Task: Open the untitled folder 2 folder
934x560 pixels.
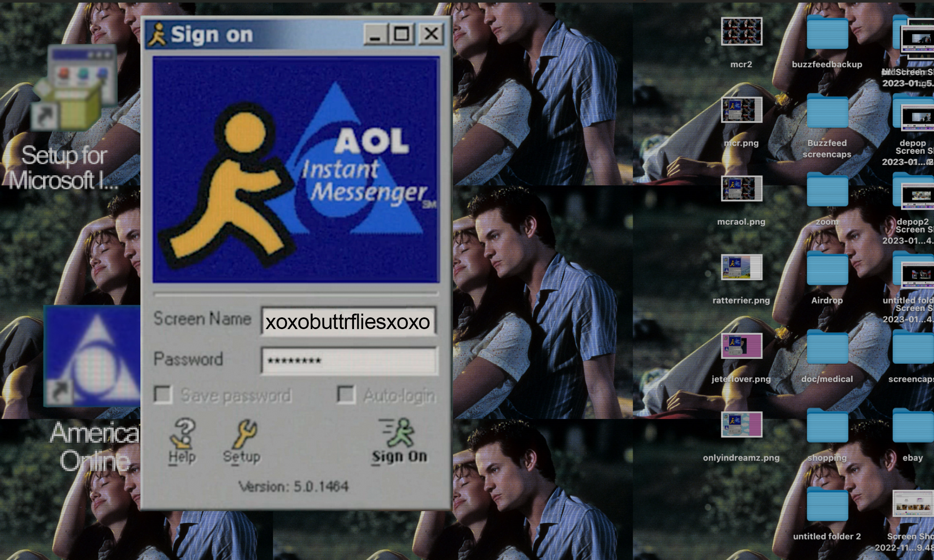Action: click(x=827, y=505)
